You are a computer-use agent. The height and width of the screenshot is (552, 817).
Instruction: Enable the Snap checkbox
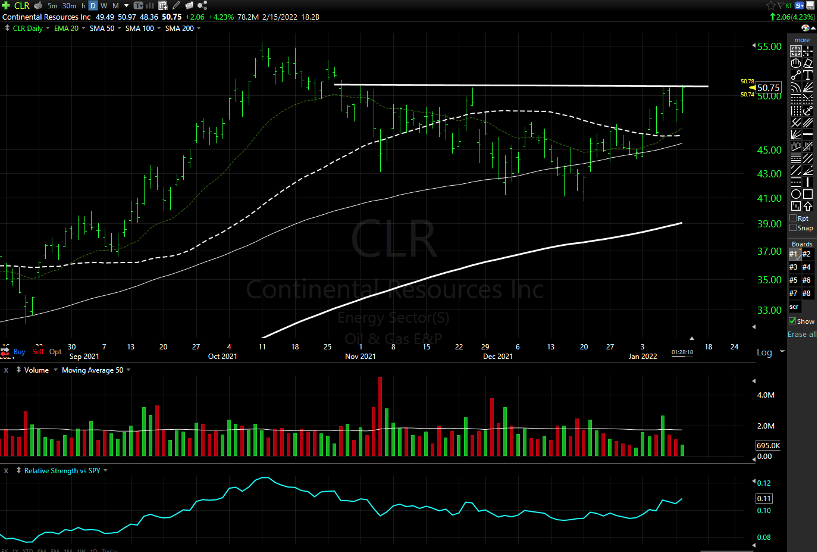[793, 227]
